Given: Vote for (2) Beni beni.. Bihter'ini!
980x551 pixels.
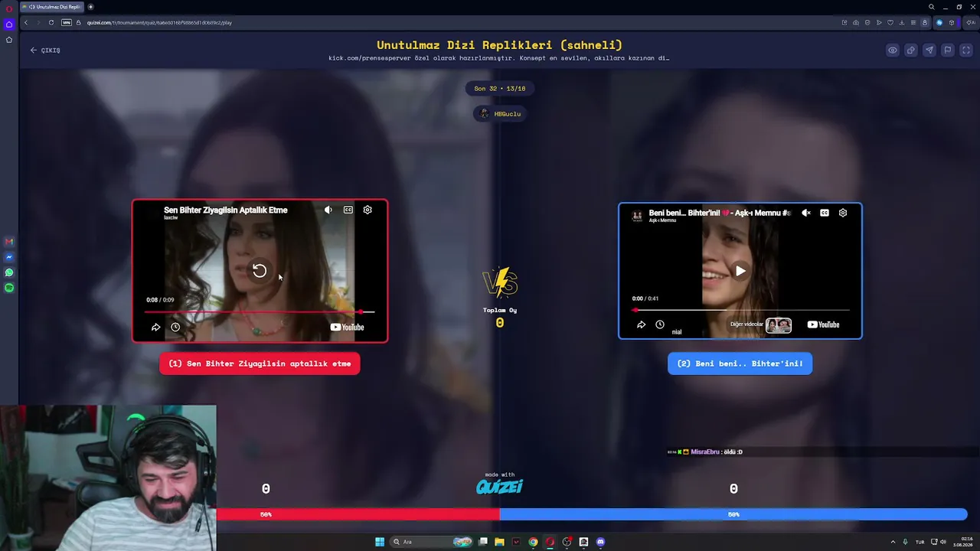Looking at the screenshot, I should [x=740, y=364].
